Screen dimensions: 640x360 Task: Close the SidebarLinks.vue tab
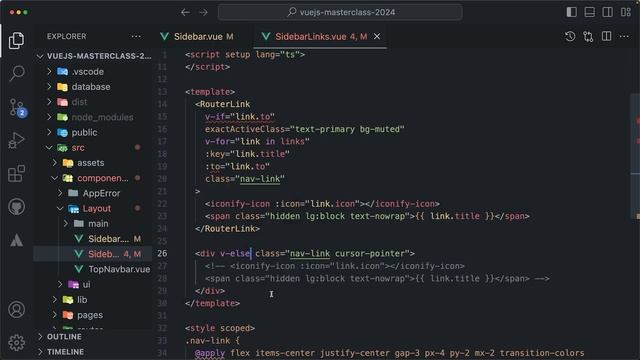coord(377,36)
